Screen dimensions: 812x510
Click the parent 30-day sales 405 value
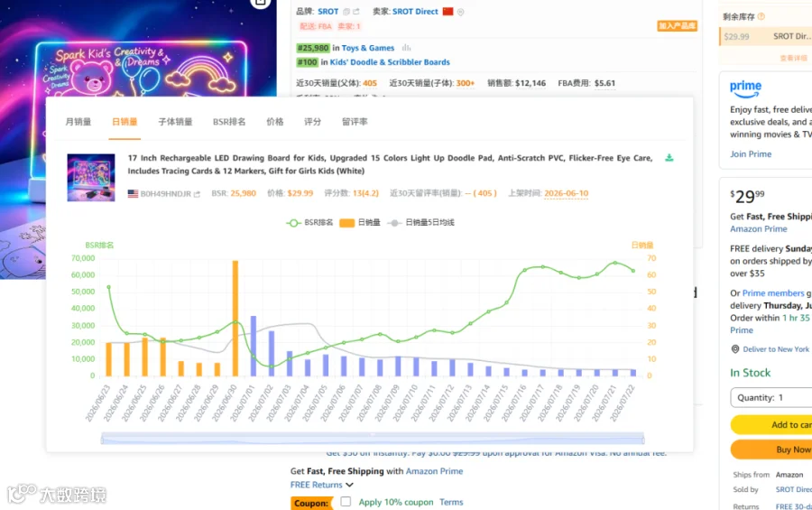point(370,83)
